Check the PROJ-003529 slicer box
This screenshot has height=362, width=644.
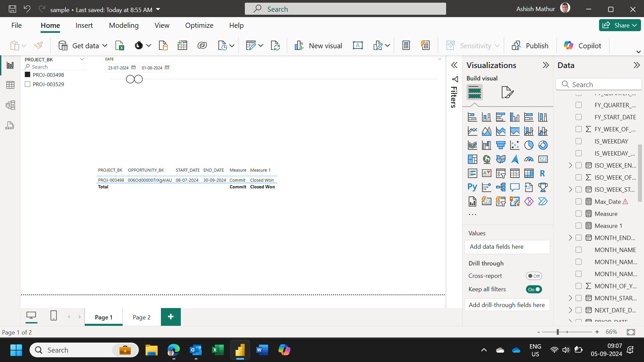pyautogui.click(x=28, y=84)
